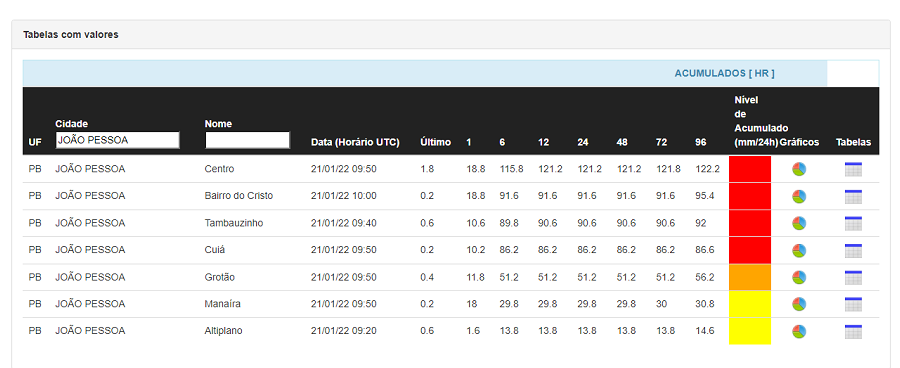The width and height of the screenshot is (900, 368).
Task: Click the ACUMULADOS [ HR ] heading
Action: point(724,73)
